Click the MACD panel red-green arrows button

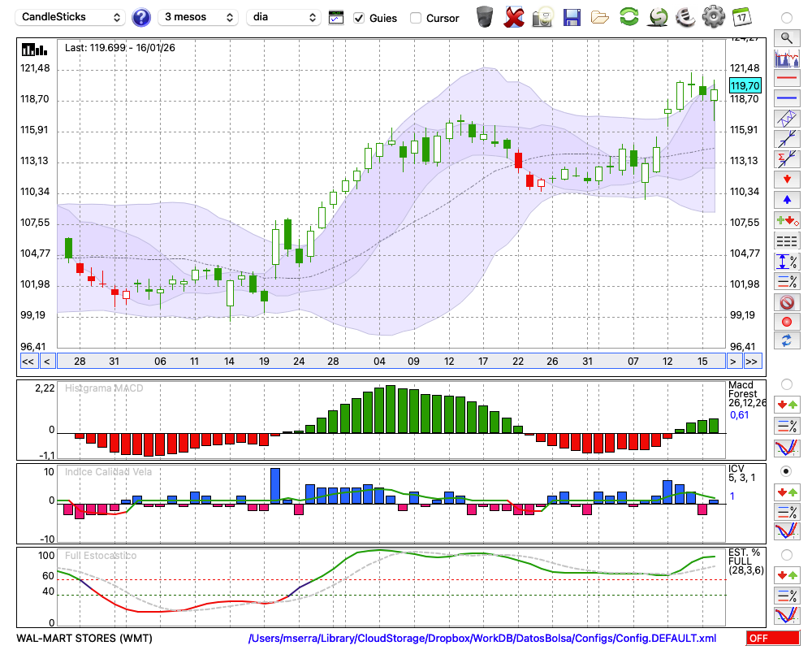tap(787, 405)
